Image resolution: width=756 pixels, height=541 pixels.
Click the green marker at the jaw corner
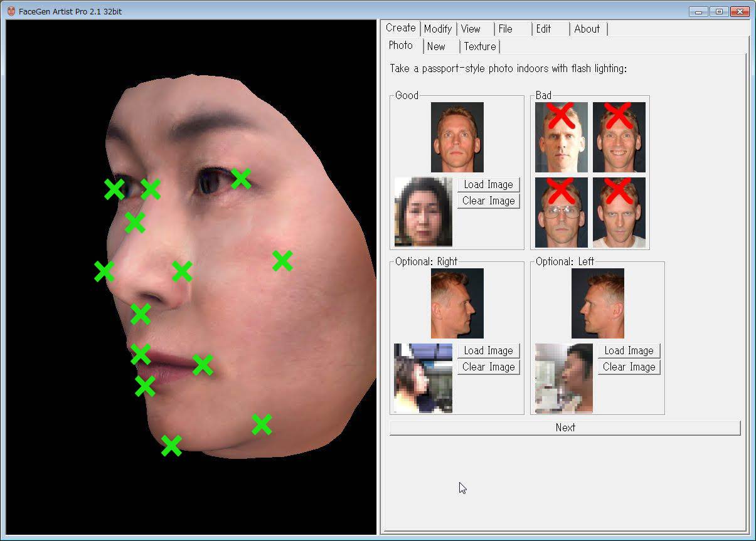[x=262, y=424]
